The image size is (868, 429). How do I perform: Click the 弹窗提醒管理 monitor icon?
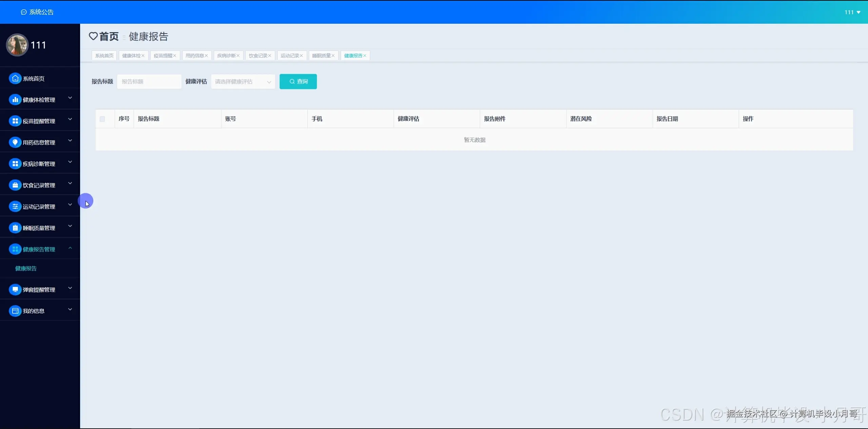click(x=15, y=289)
